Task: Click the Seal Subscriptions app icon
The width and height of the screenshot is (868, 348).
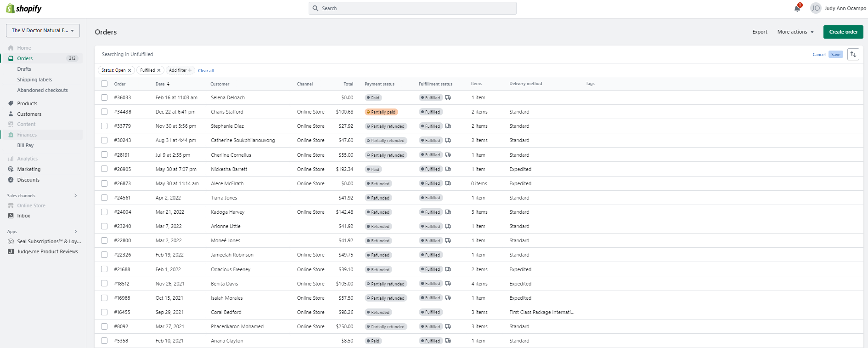Action: (11, 241)
